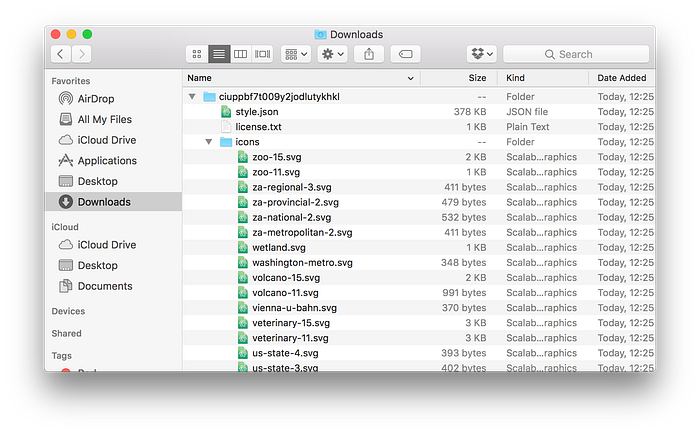This screenshot has height=435, width=700.
Task: Switch to Cover Flow view
Action: click(x=262, y=54)
